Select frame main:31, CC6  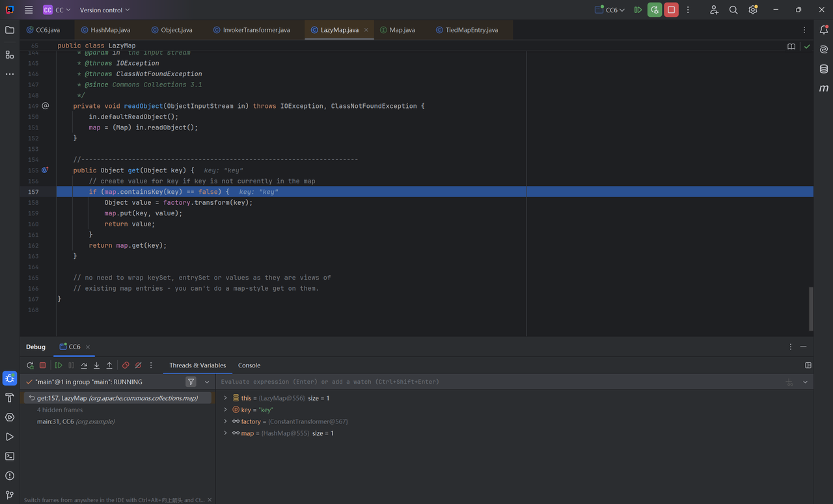click(x=117, y=421)
